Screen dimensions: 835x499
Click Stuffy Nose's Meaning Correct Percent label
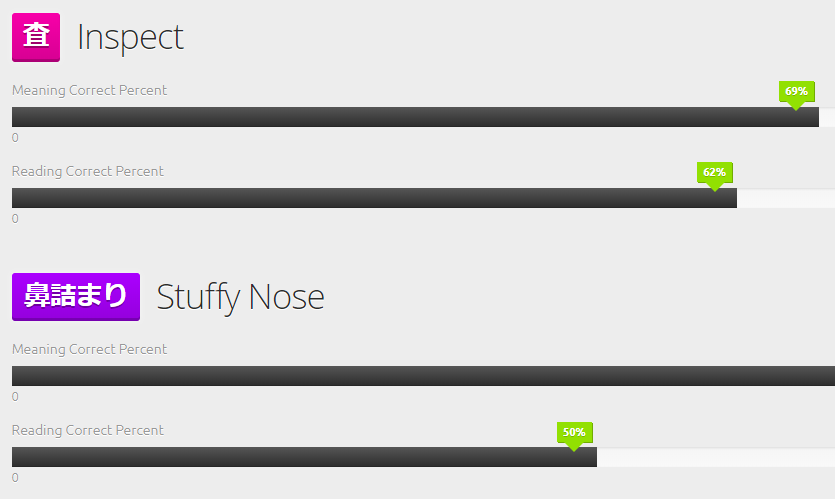89,349
